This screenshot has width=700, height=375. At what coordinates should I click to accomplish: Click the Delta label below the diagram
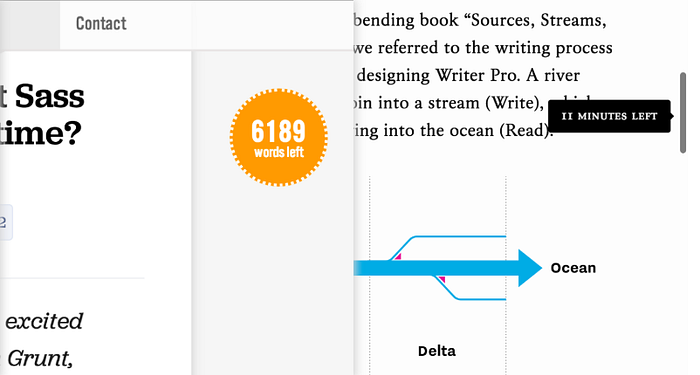point(437,351)
